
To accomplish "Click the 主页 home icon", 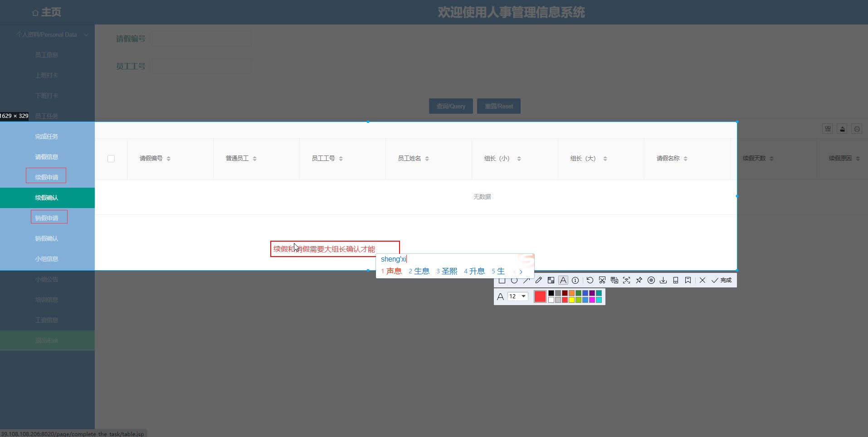I will [x=35, y=13].
